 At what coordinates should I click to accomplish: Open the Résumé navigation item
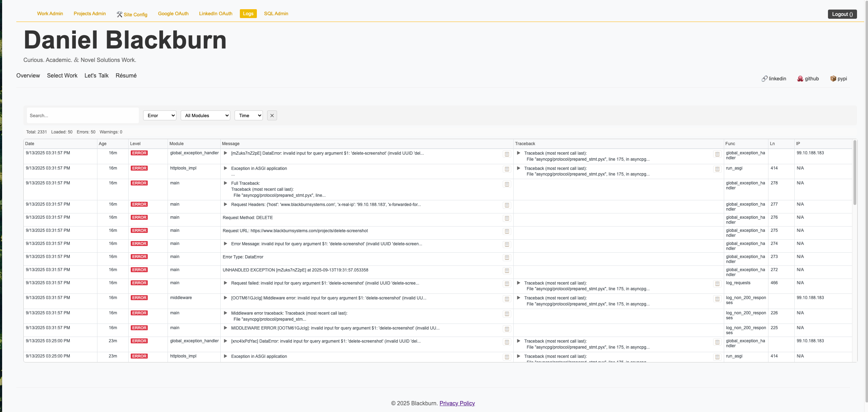126,75
